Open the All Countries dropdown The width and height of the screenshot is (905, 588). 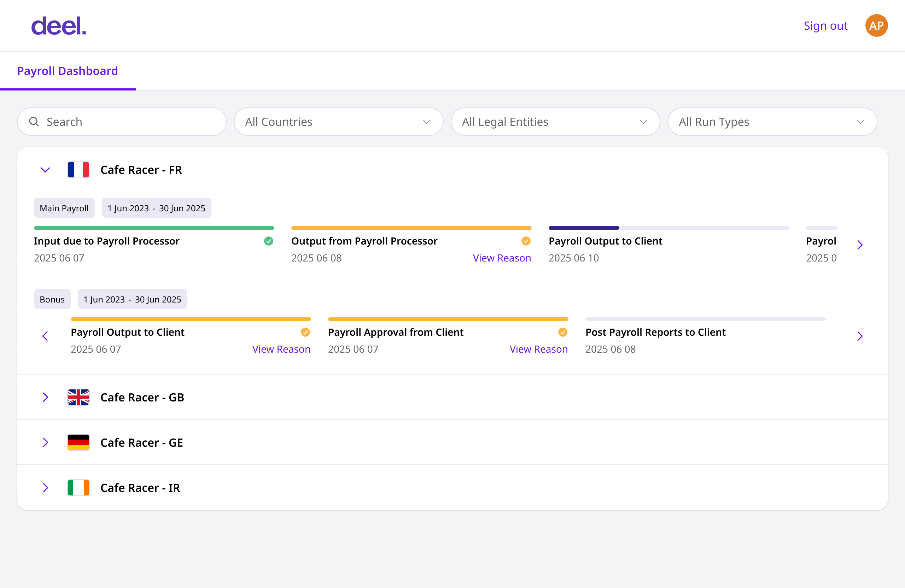coord(338,122)
